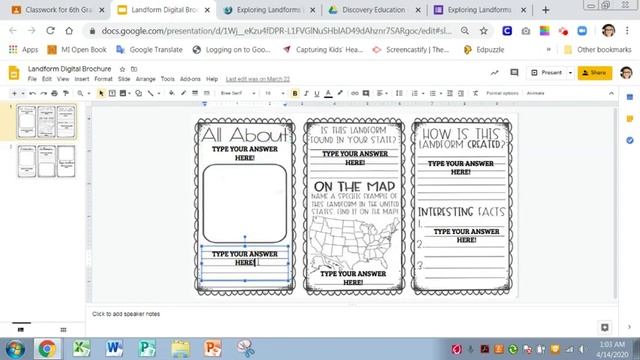Image resolution: width=640 pixels, height=360 pixels.
Task: Select the second slide thumbnail
Action: tap(46, 161)
